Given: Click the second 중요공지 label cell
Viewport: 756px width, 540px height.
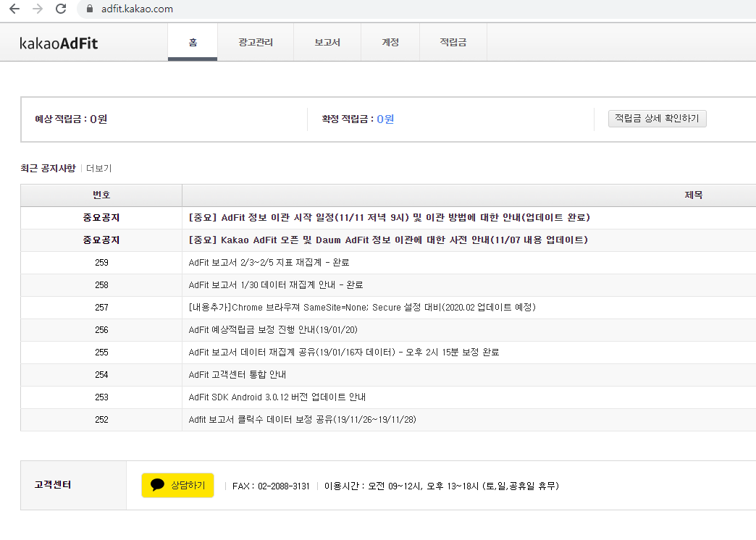Looking at the screenshot, I should 101,240.
